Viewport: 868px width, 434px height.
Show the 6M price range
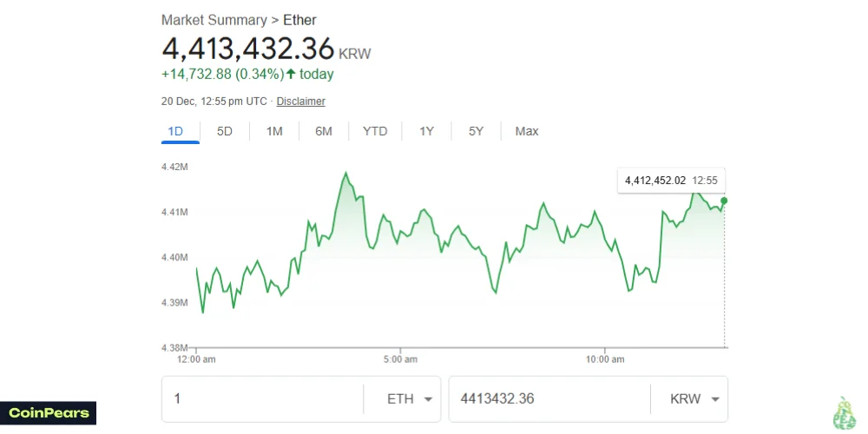[x=324, y=131]
